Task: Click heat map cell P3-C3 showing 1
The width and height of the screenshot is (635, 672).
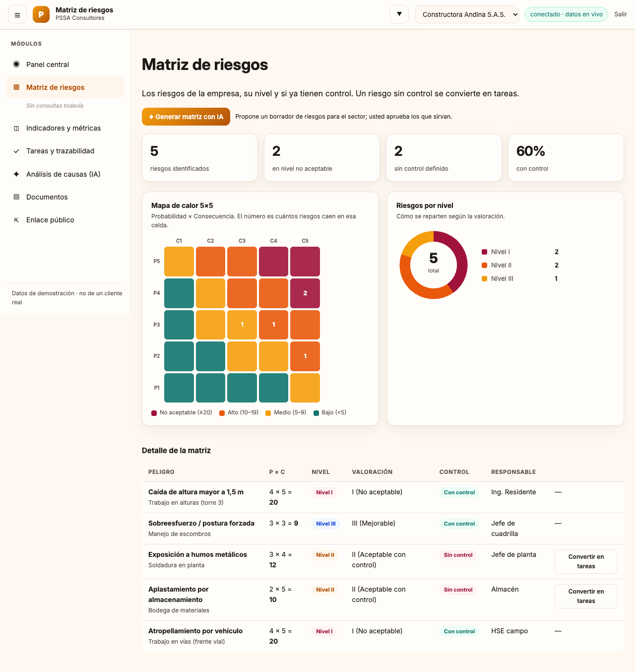Action: click(242, 325)
